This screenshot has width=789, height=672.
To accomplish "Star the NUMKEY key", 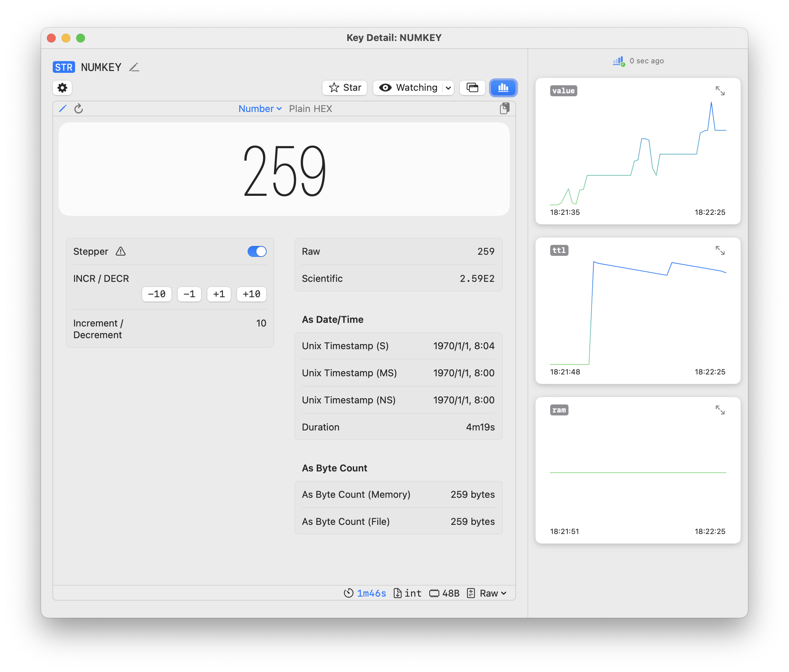I will (x=345, y=88).
